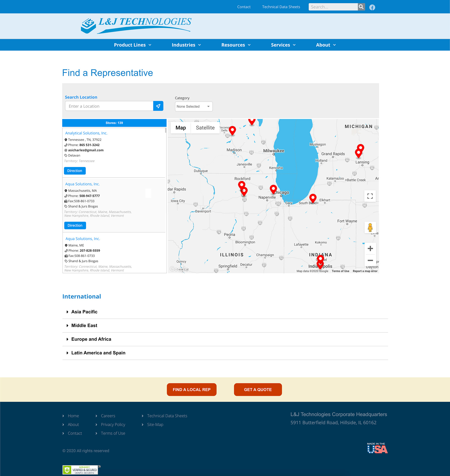450x476 pixels.
Task: Click the asicharles@gmail.com email
Action: [x=86, y=150]
